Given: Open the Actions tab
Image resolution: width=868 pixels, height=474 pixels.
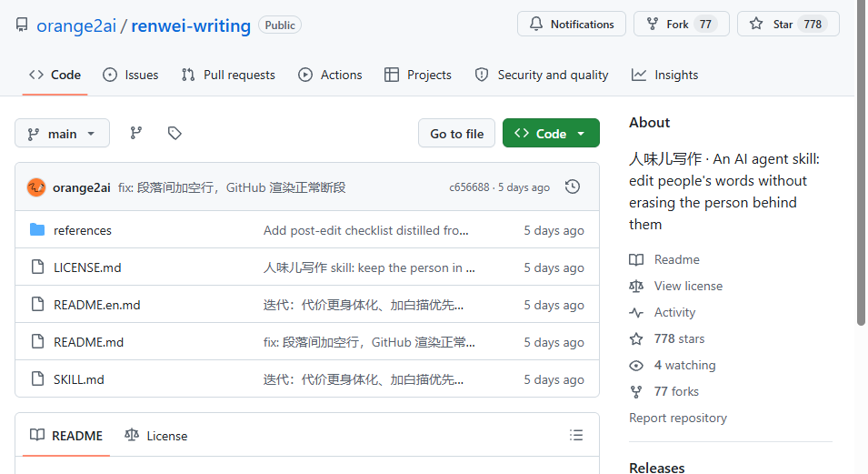Looking at the screenshot, I should click(x=330, y=75).
